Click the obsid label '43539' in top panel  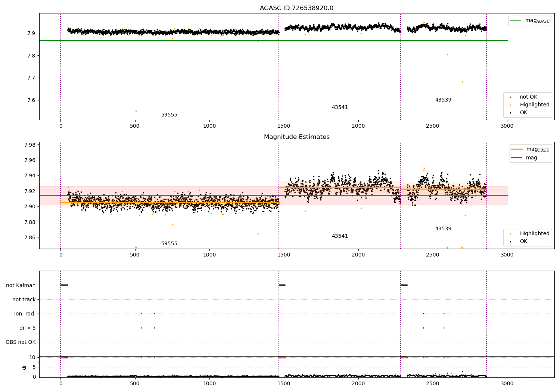point(443,100)
